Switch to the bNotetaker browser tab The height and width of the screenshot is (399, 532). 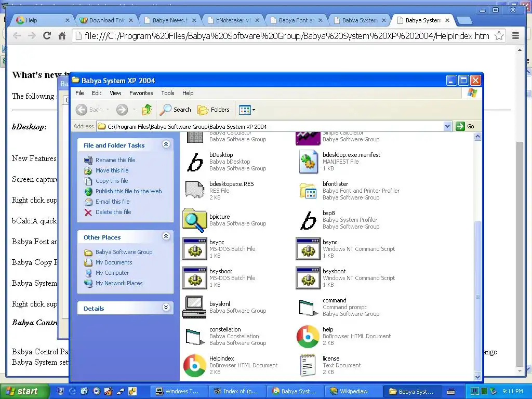(233, 20)
